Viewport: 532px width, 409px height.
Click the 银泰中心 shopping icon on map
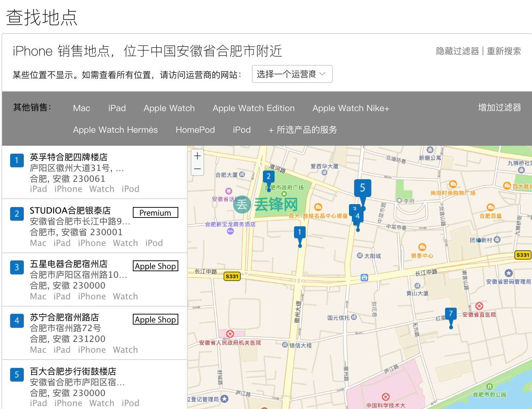point(422,247)
